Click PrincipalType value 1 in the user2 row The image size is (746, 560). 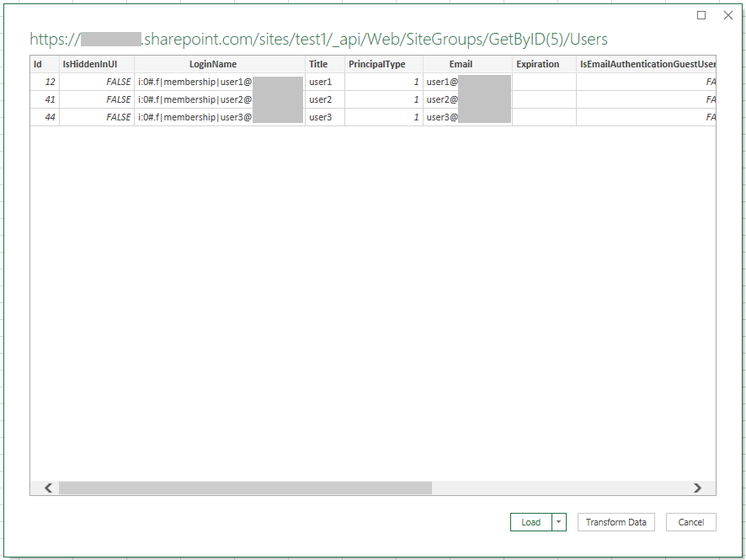tap(383, 99)
